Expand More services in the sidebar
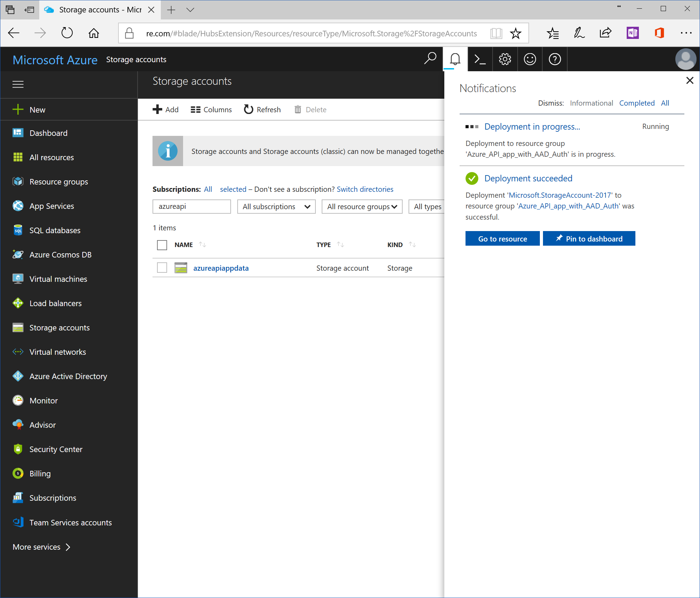700x598 pixels. (41, 547)
